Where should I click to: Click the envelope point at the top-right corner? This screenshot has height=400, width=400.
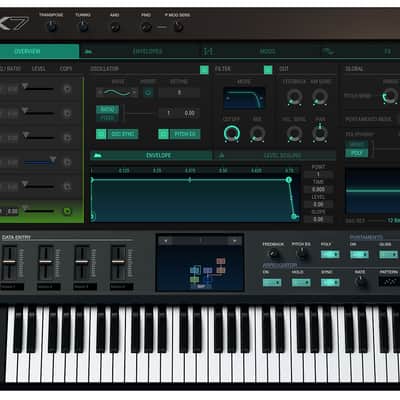point(289,180)
